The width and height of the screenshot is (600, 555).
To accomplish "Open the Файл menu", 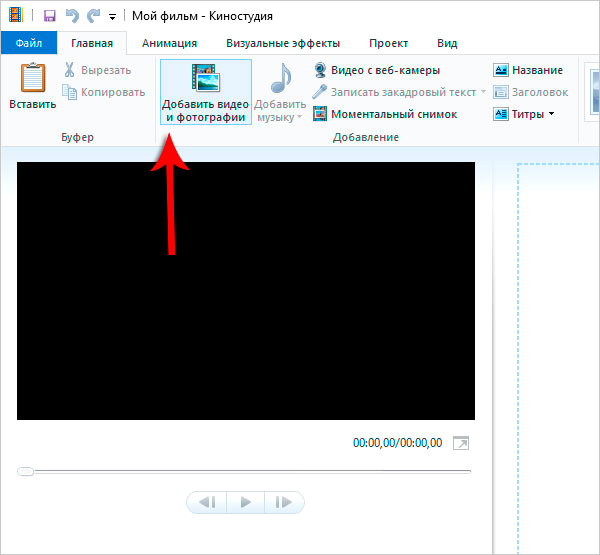I will pos(29,43).
